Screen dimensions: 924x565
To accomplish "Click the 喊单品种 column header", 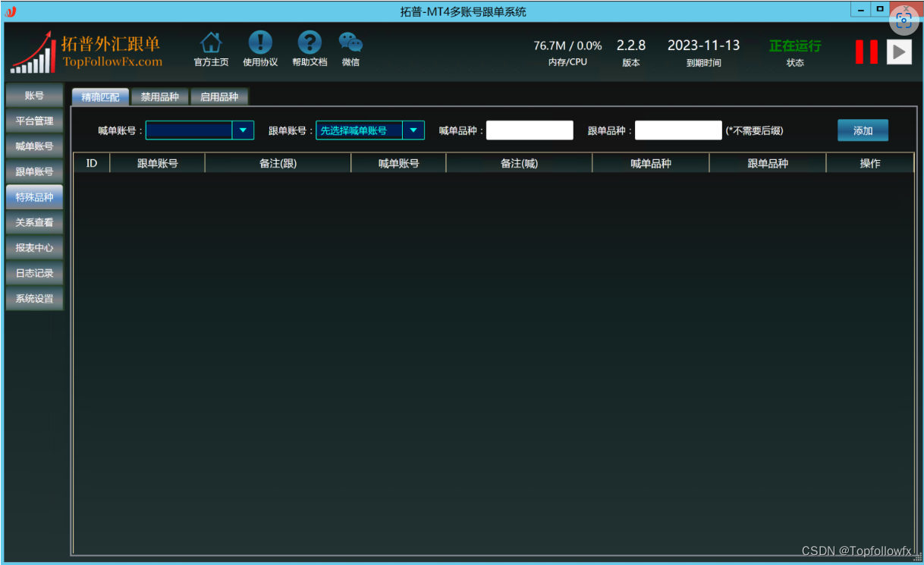I will point(651,163).
